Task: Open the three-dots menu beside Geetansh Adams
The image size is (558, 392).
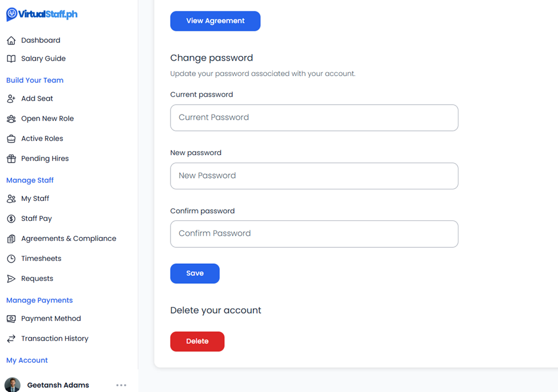Action: 121,385
